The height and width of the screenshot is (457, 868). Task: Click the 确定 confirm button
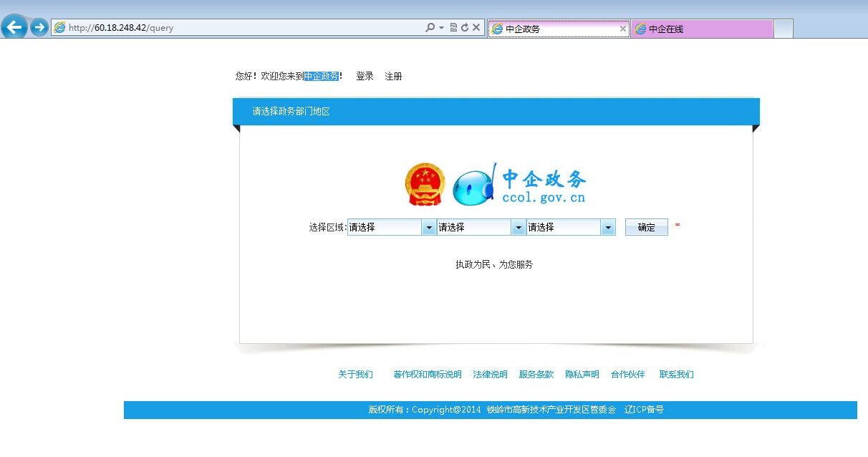pos(647,227)
